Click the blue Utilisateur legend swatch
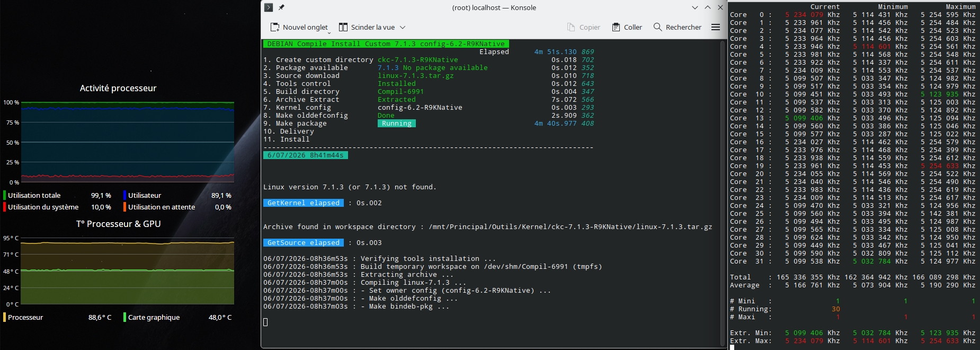The width and height of the screenshot is (980, 350). pyautogui.click(x=124, y=195)
